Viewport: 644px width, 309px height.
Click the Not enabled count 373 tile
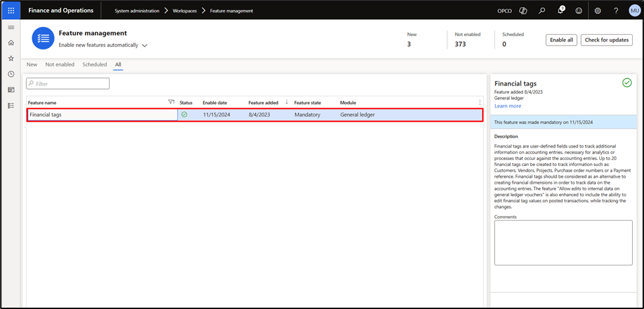tap(468, 40)
